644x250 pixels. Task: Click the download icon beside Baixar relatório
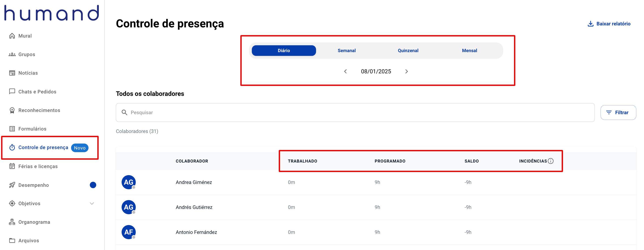(590, 24)
